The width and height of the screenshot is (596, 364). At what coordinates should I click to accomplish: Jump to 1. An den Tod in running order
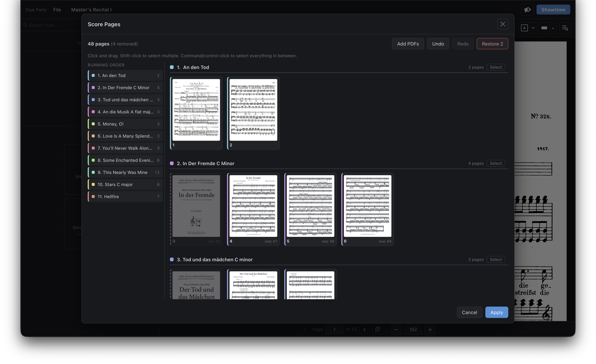[125, 75]
